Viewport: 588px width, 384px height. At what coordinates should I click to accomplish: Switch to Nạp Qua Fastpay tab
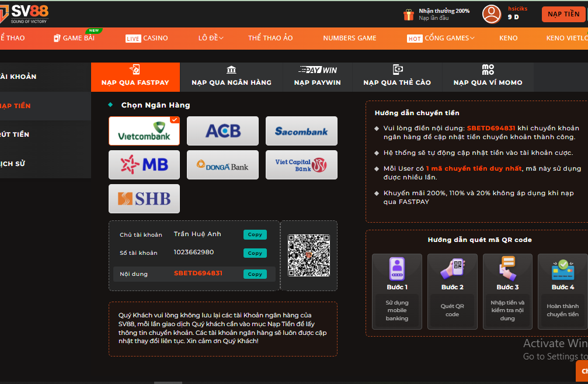pyautogui.click(x=135, y=77)
